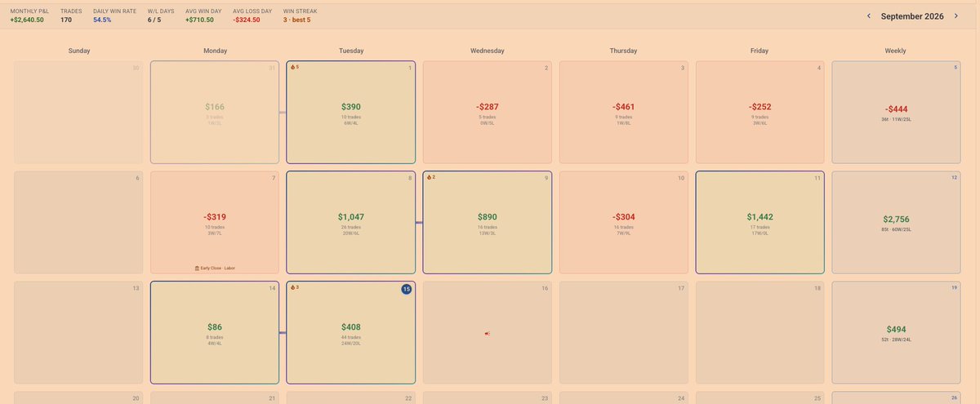Click the streak flame icon on September 1

click(292, 67)
